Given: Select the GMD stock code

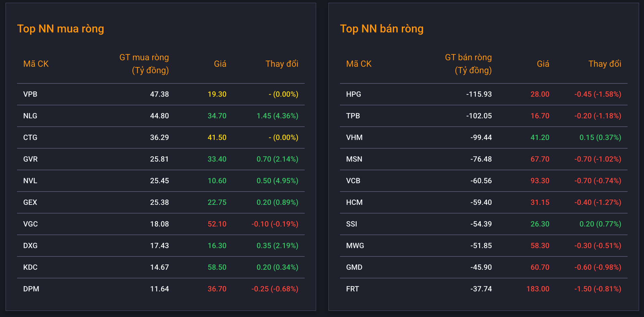Looking at the screenshot, I should (354, 267).
